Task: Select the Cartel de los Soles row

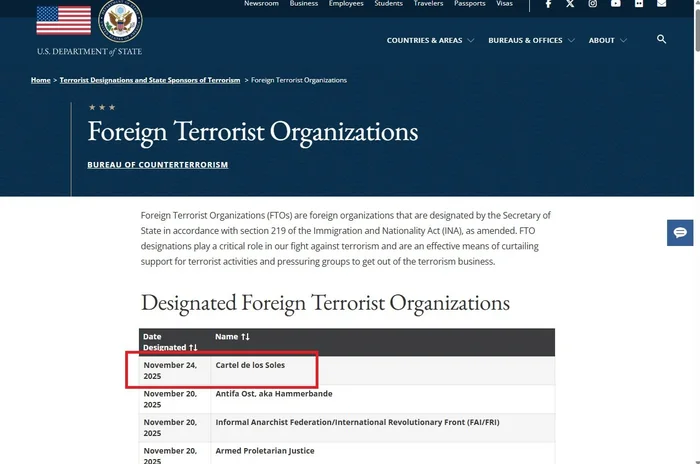Action: pyautogui.click(x=347, y=371)
